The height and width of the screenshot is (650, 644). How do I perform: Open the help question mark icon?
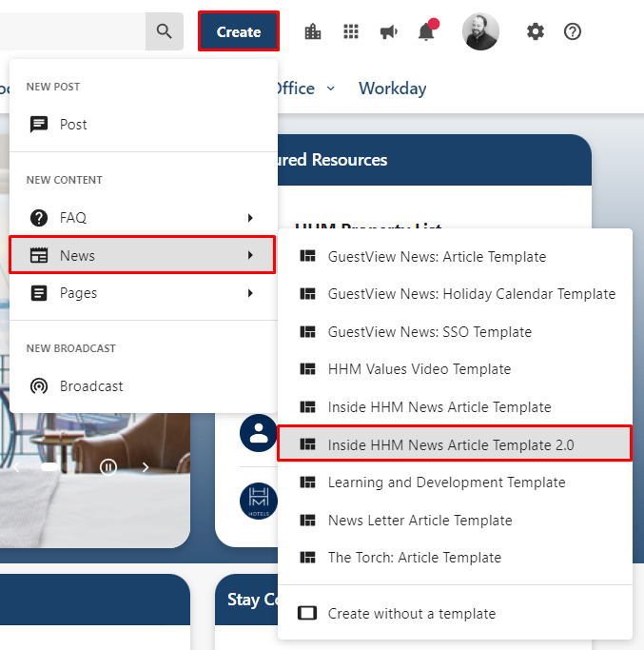click(x=573, y=31)
